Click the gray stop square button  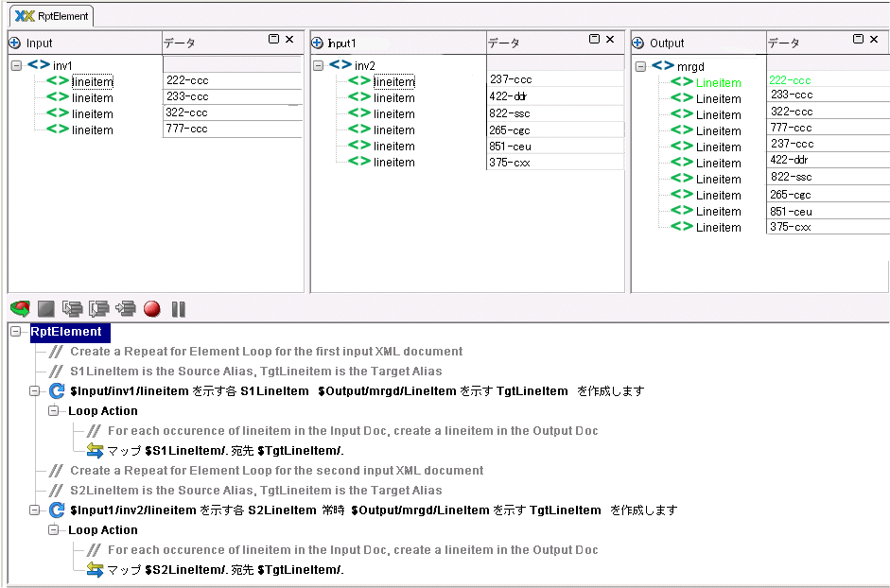[46, 309]
